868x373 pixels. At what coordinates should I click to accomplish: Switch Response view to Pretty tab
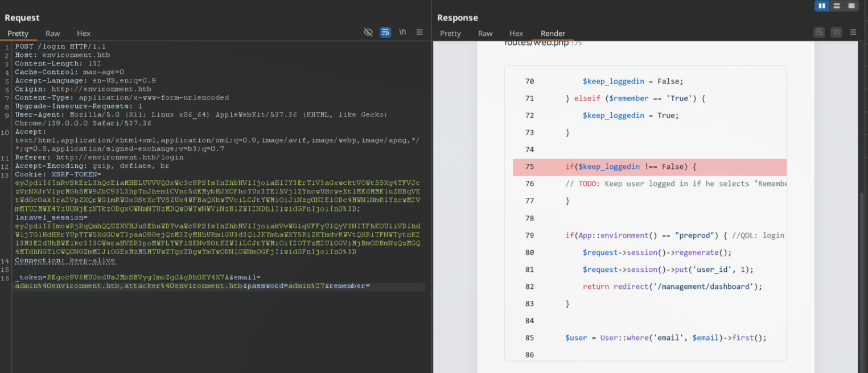point(450,34)
